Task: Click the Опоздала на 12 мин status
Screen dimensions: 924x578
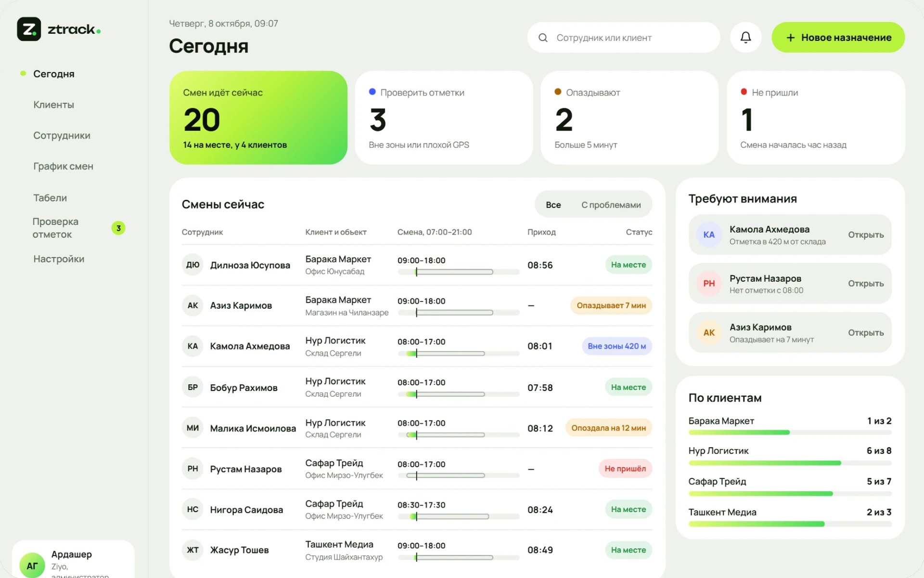Action: 608,428
